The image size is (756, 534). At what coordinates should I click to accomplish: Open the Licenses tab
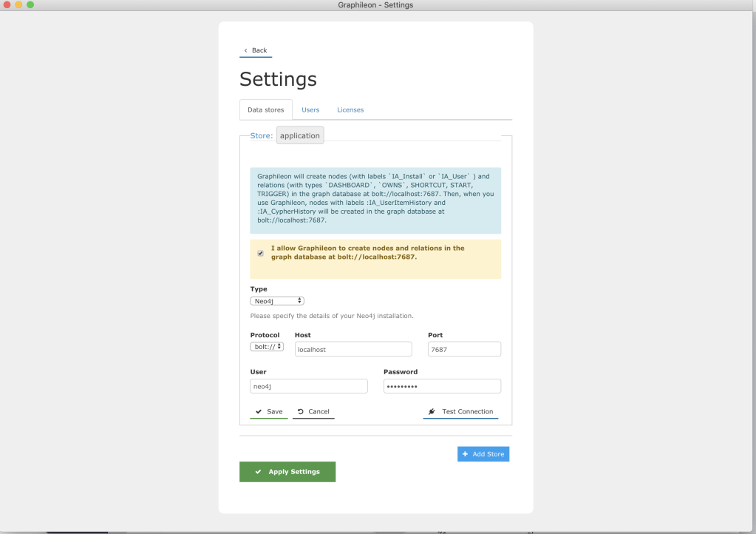coord(350,109)
